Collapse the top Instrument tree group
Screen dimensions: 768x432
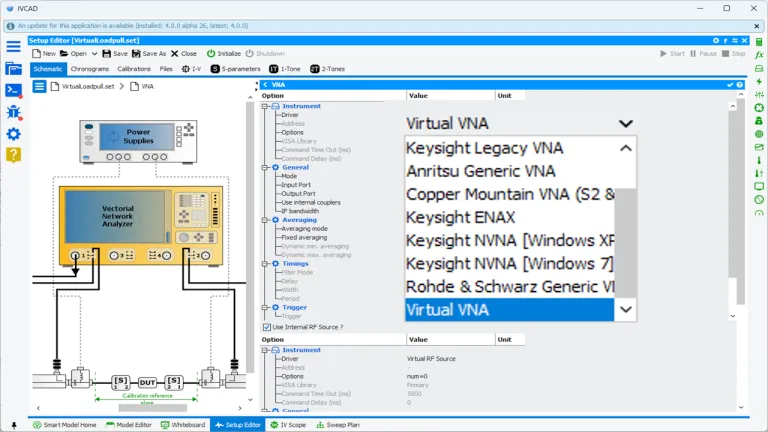pos(265,106)
